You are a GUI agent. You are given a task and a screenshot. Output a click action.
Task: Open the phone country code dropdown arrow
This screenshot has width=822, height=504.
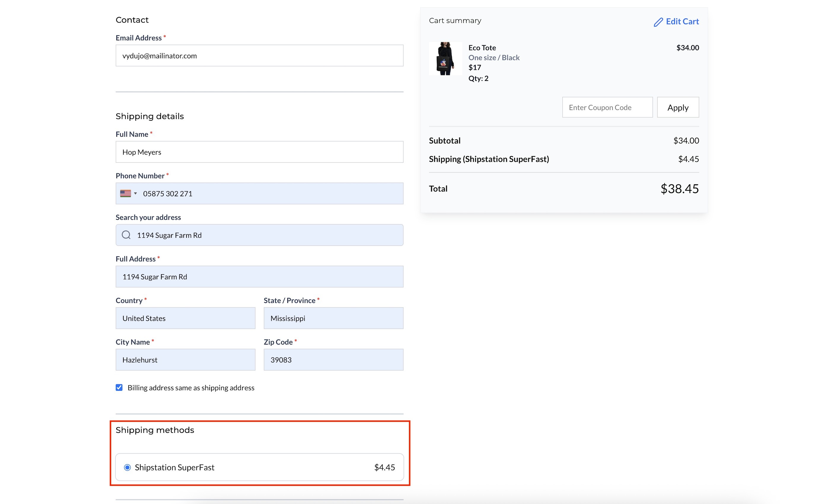(136, 194)
